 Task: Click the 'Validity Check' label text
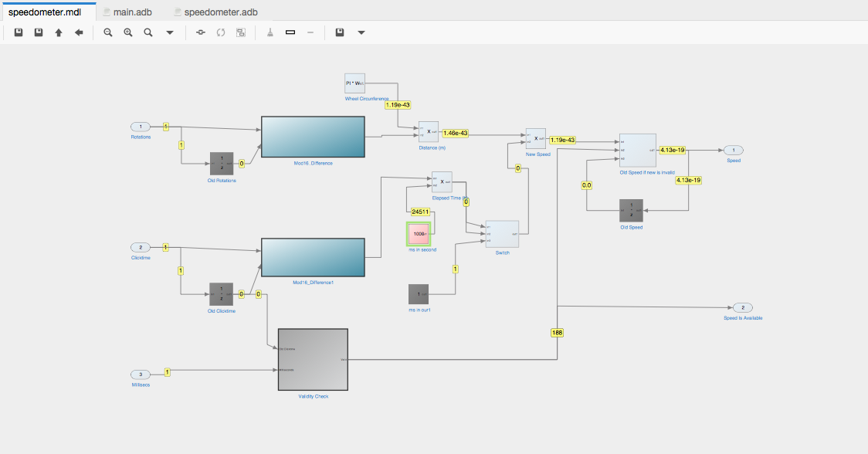point(314,396)
